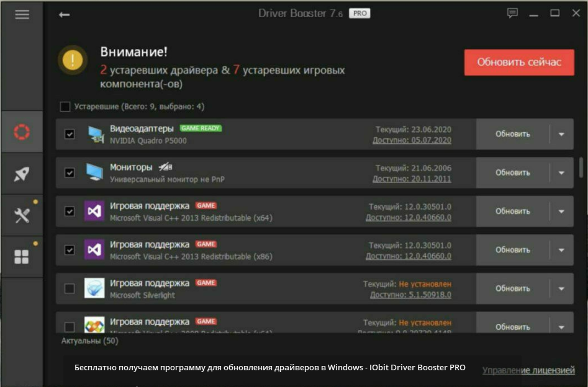Open the Scan section red circle icon
This screenshot has width=588, height=387.
pos(22,132)
